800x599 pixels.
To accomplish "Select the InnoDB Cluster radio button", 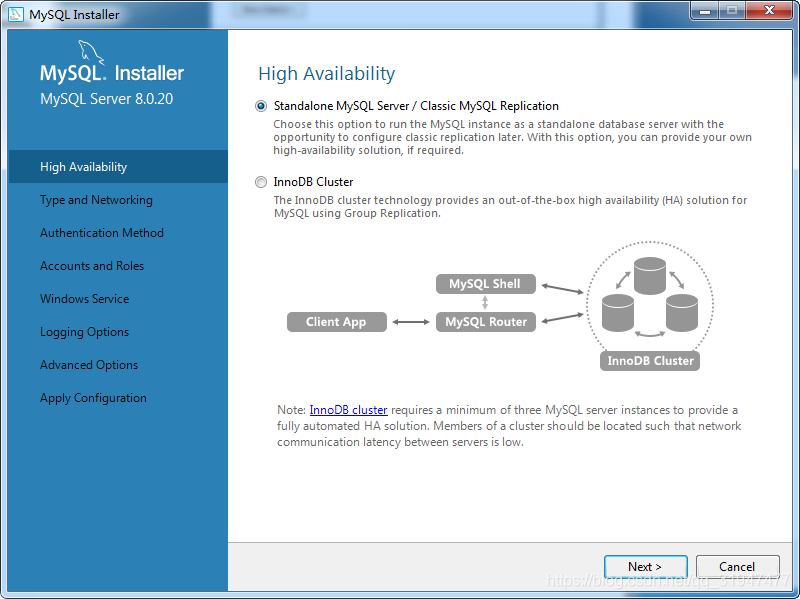I will tap(261, 182).
